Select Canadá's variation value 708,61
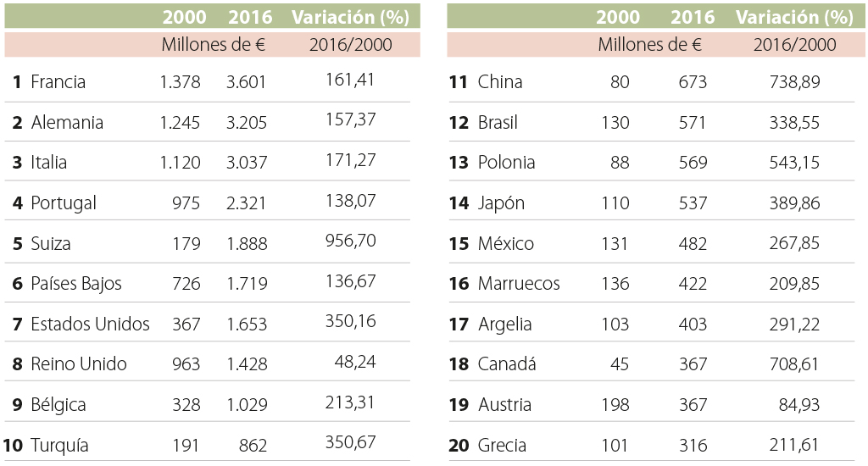 click(x=792, y=363)
